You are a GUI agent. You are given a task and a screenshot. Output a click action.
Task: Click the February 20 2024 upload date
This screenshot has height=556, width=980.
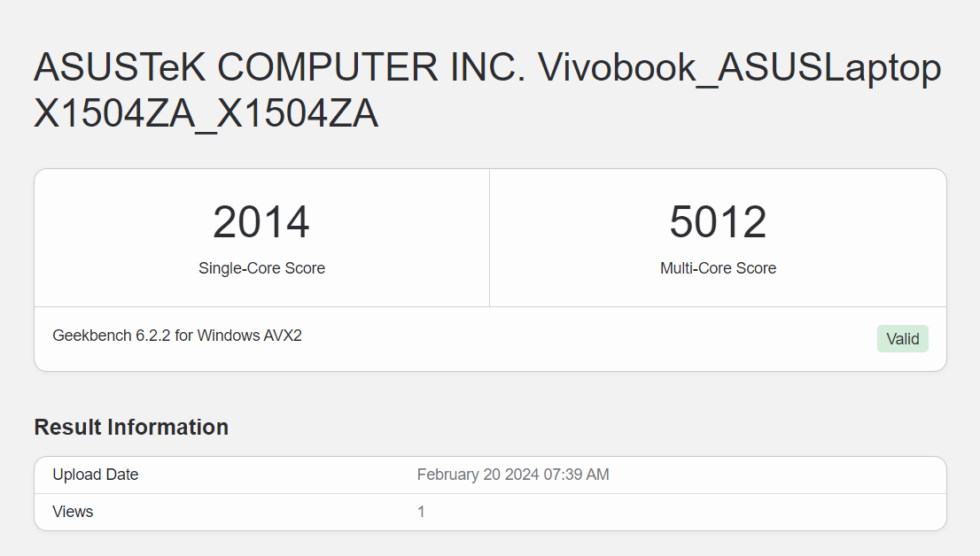pyautogui.click(x=513, y=475)
